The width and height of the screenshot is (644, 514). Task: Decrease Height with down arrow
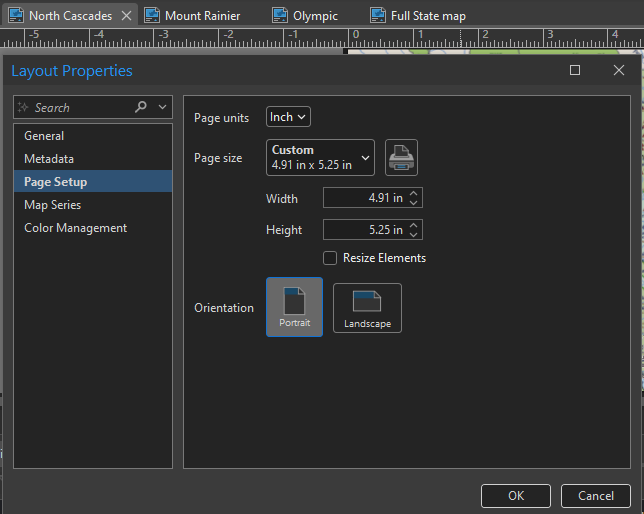[414, 235]
